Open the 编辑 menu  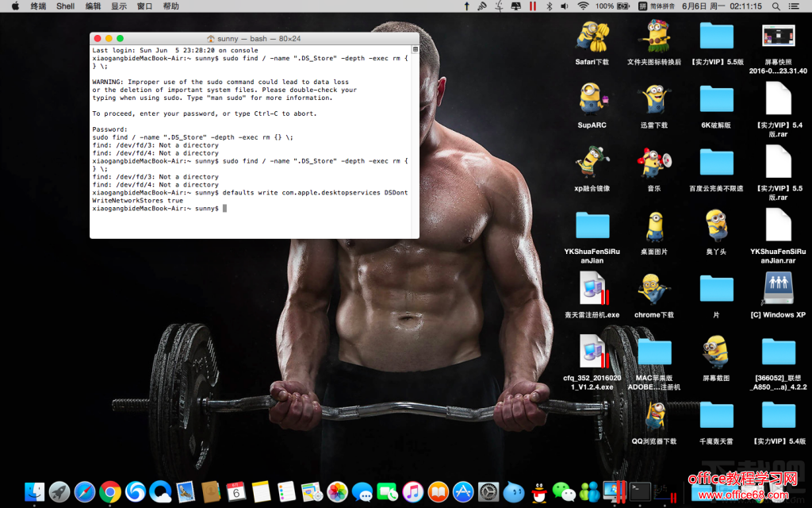pos(93,6)
